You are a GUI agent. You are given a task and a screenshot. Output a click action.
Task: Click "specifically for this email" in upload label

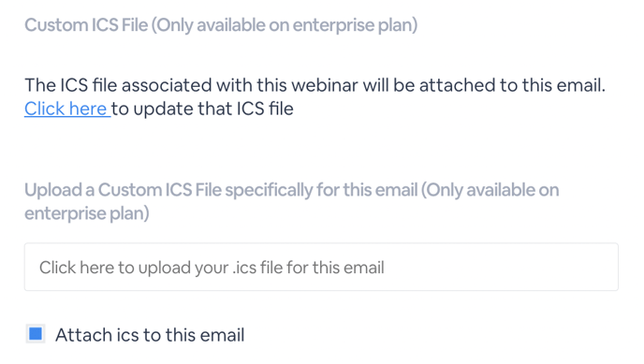point(321,190)
